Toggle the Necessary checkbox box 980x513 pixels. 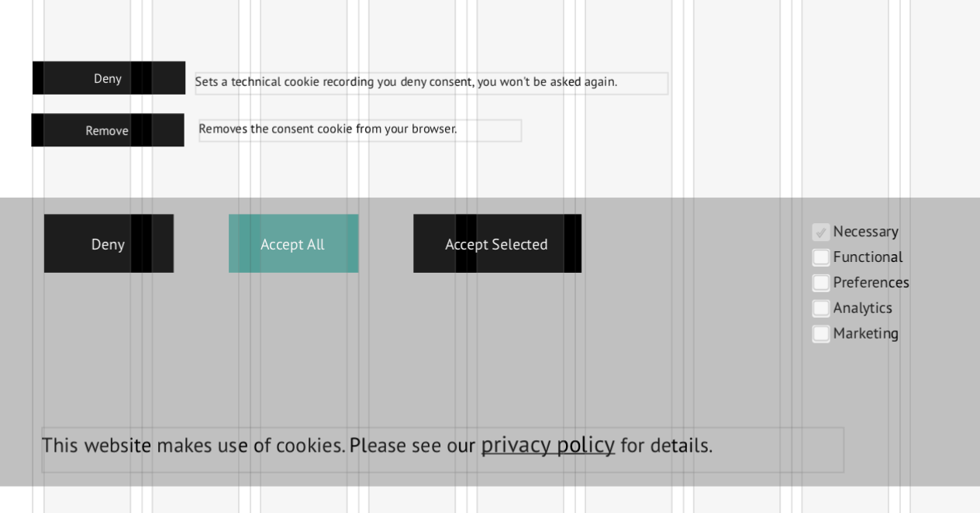[820, 232]
